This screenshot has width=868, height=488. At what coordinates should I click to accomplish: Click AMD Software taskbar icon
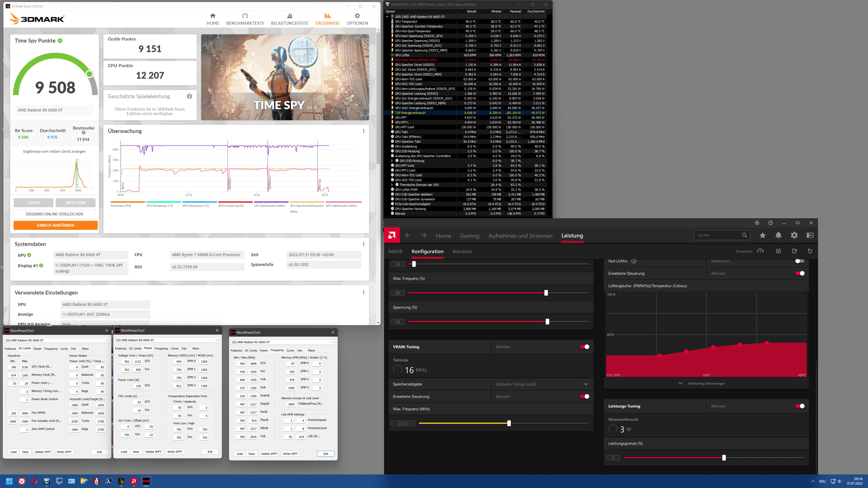pos(134,481)
